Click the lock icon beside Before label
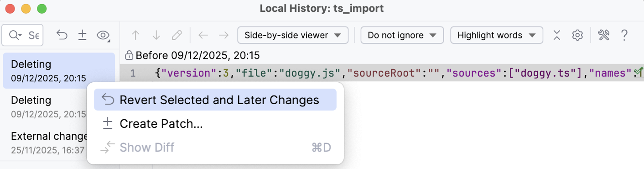 (x=129, y=56)
